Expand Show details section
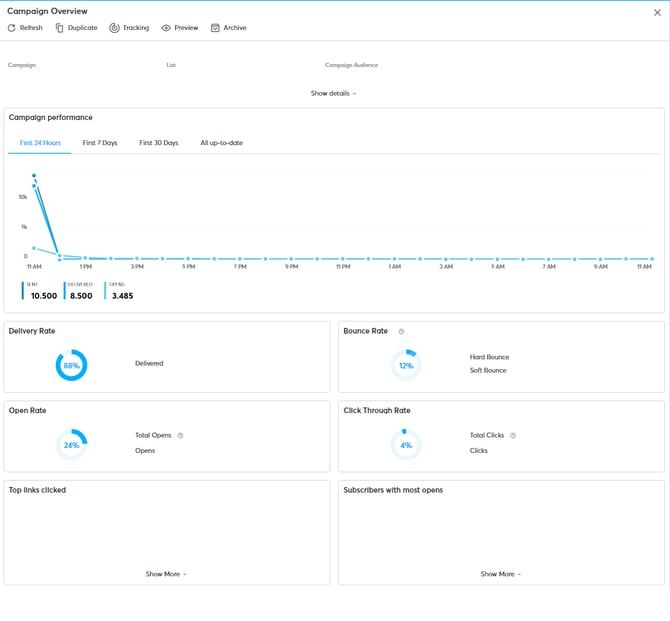This screenshot has width=670, height=621. point(333,93)
